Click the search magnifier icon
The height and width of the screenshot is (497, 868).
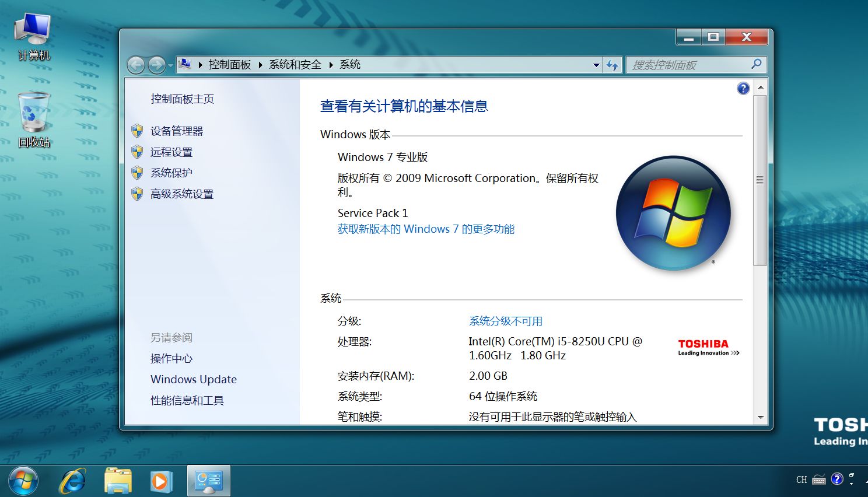pyautogui.click(x=757, y=64)
